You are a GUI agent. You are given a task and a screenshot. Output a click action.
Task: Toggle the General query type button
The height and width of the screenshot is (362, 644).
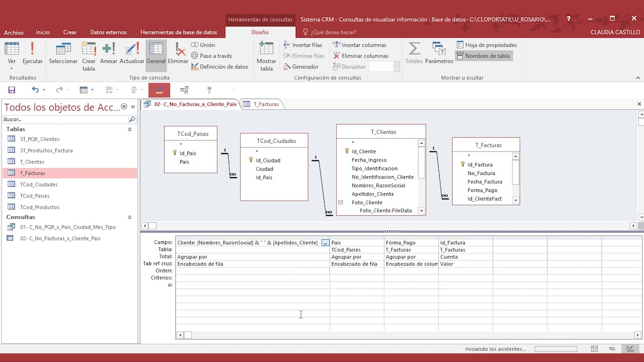pyautogui.click(x=156, y=54)
